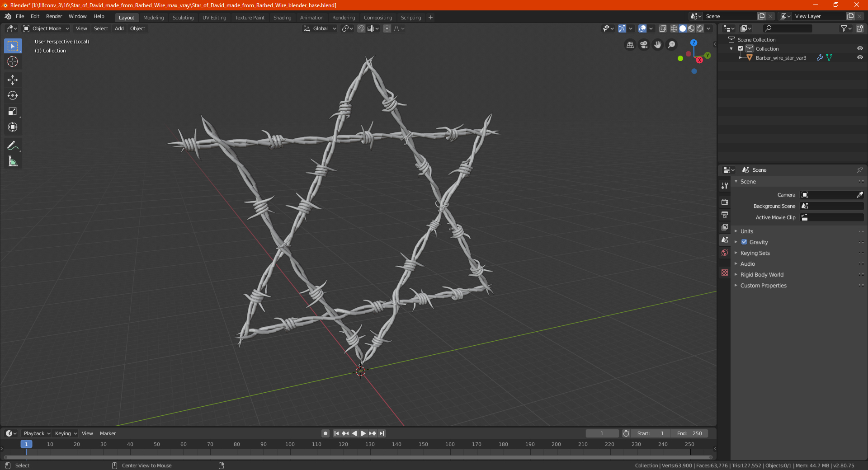Click the current frame number field
Image resolution: width=868 pixels, height=470 pixels.
point(602,433)
